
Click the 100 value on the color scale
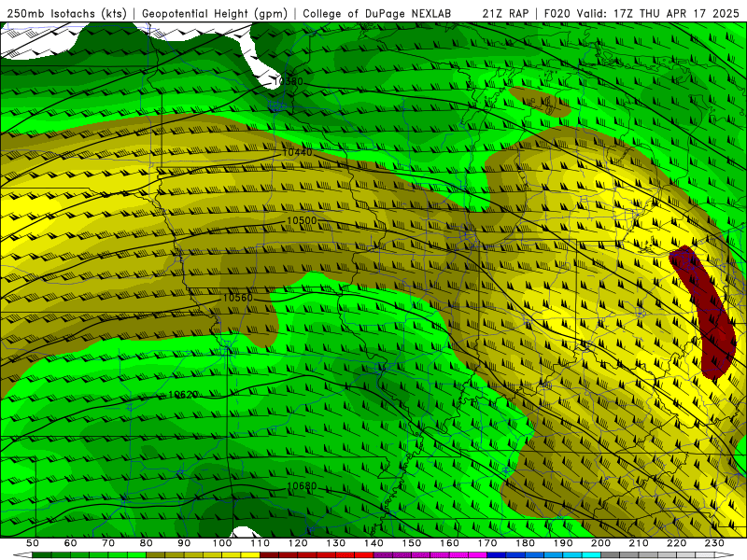pyautogui.click(x=222, y=543)
